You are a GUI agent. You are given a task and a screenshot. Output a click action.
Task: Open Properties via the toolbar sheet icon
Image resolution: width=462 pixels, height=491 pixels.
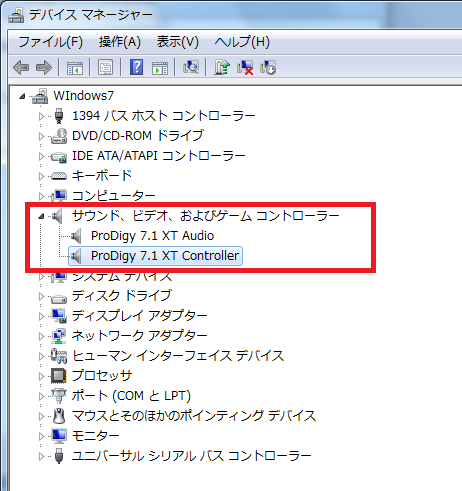point(105,67)
